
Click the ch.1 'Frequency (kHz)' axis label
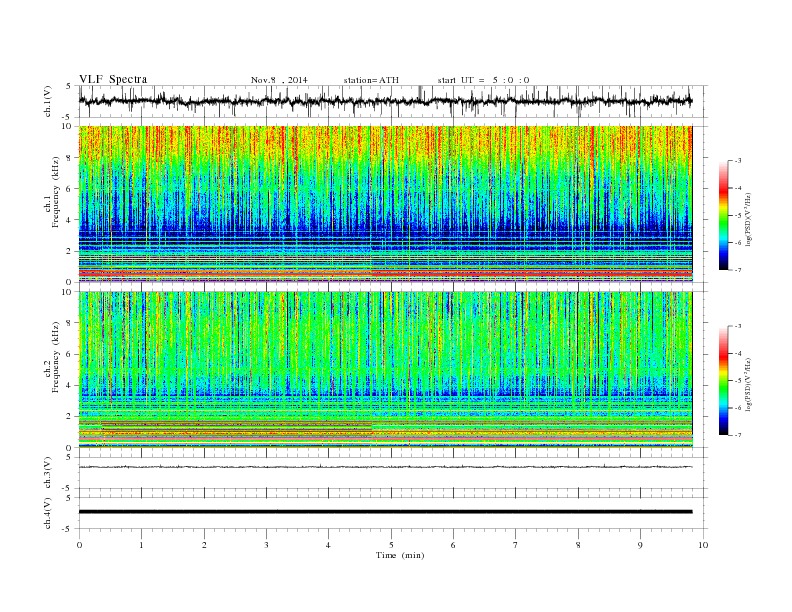(x=55, y=192)
